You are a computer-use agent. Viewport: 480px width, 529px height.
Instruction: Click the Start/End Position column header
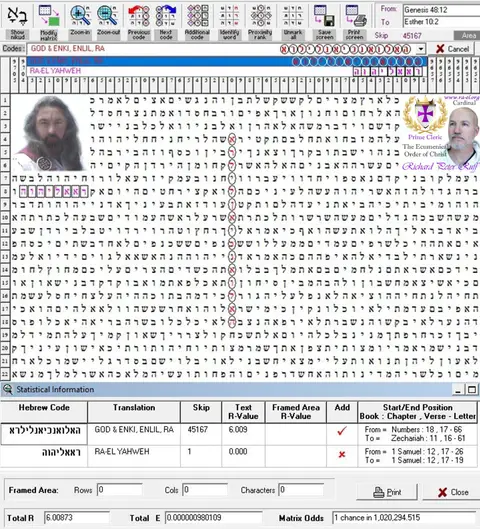pyautogui.click(x=418, y=412)
